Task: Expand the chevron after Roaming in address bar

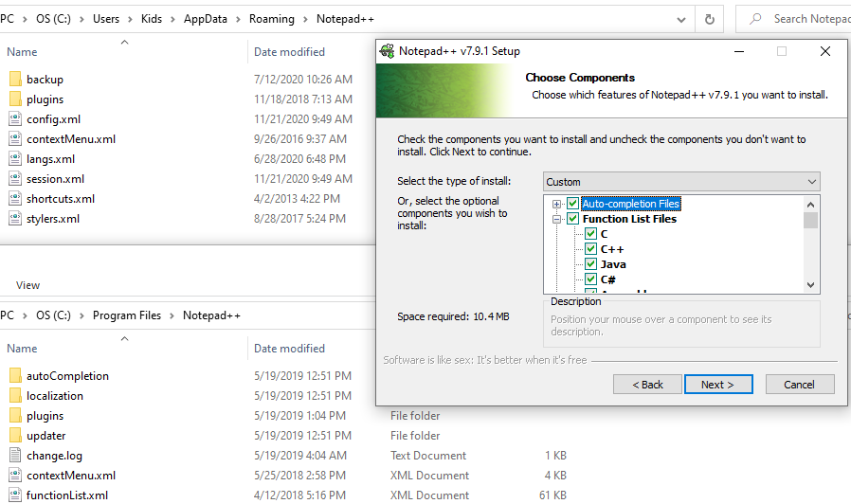Action: tap(305, 20)
